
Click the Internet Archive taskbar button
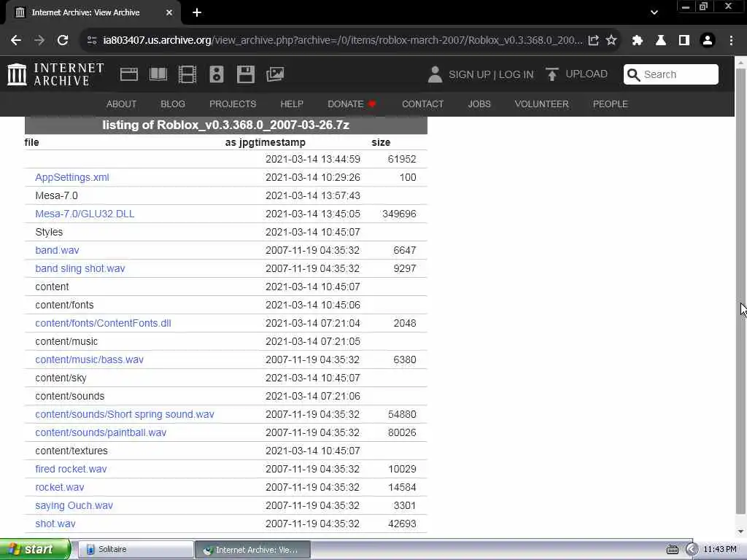[253, 550]
